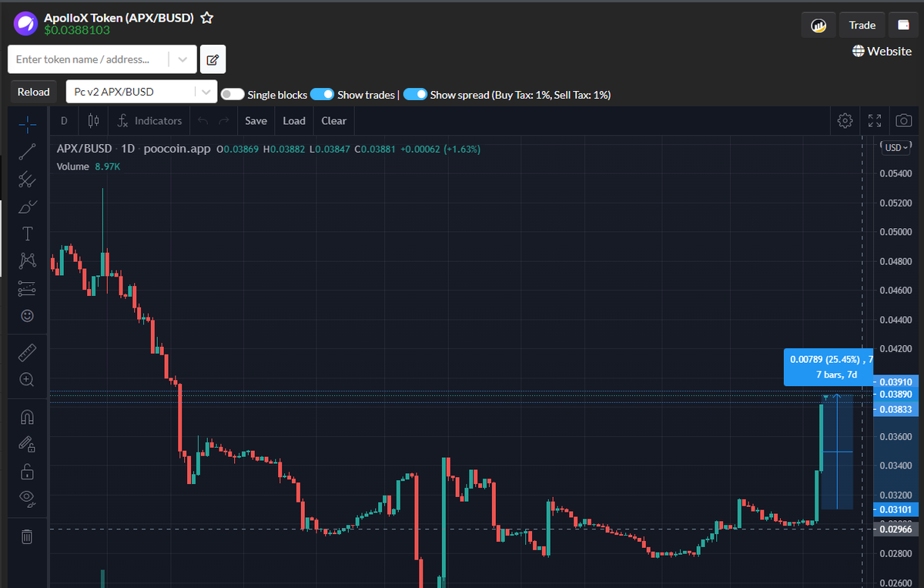The width and height of the screenshot is (924, 588).
Task: Click the APX/BUSD 1D chart legend title
Action: [x=133, y=149]
